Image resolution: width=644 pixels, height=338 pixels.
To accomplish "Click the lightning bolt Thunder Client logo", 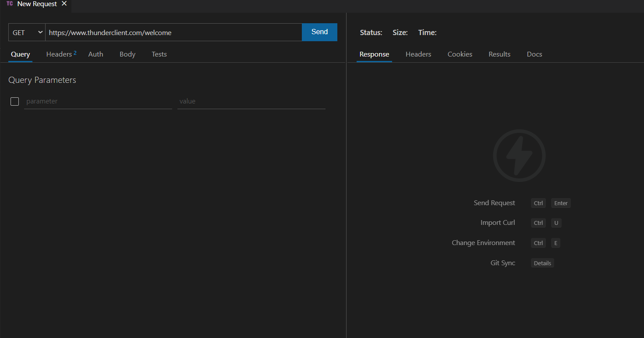I will click(519, 155).
